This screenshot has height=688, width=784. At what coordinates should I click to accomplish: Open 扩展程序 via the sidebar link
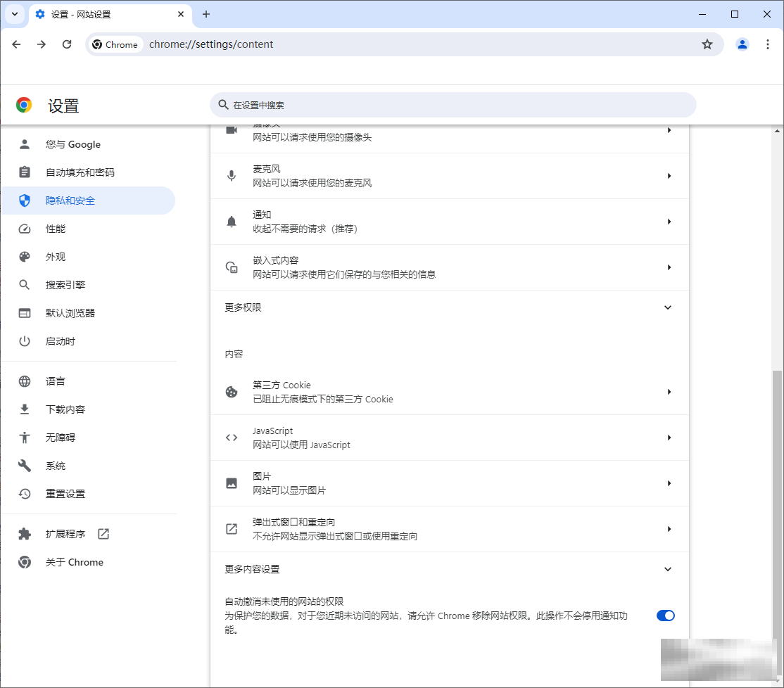(x=65, y=533)
